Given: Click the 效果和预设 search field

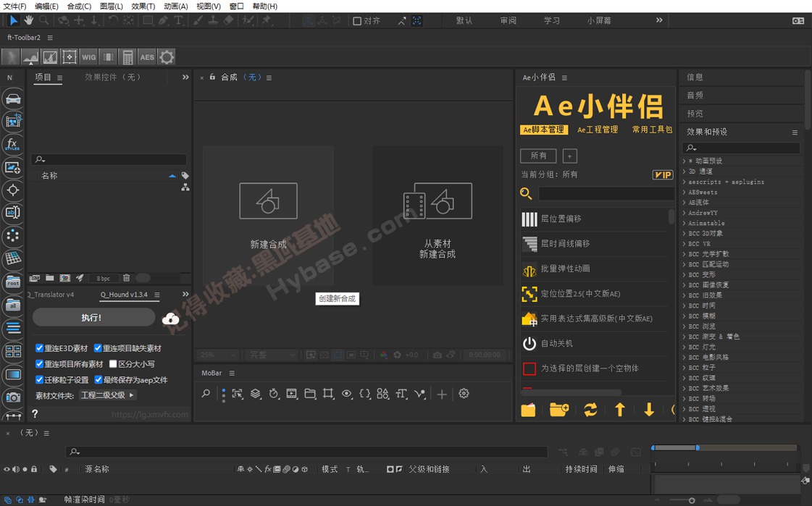Looking at the screenshot, I should click(x=741, y=148).
